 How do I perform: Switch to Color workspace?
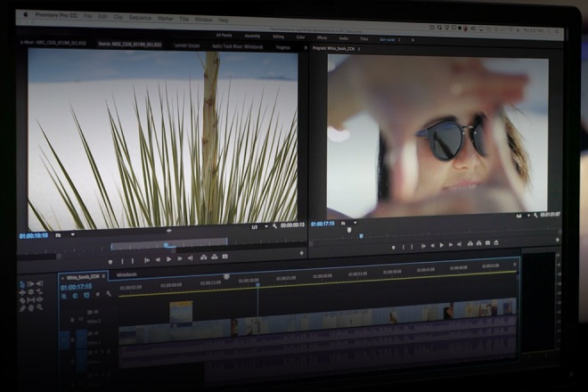coord(300,37)
